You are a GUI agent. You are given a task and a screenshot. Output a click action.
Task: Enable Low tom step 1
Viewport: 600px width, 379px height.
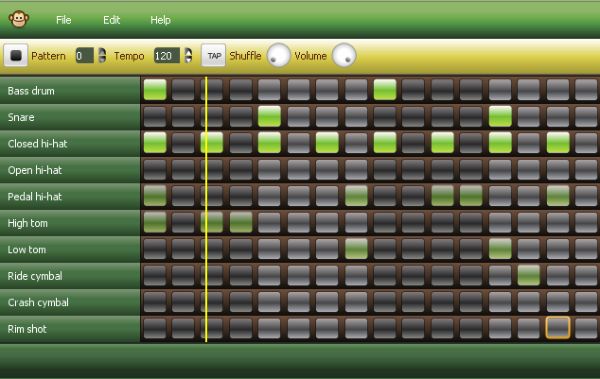(x=155, y=249)
